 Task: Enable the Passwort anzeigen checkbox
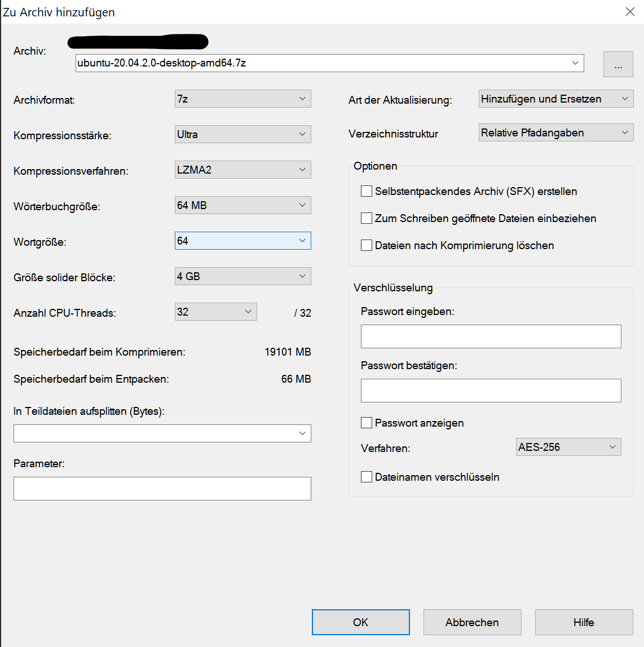click(x=367, y=423)
